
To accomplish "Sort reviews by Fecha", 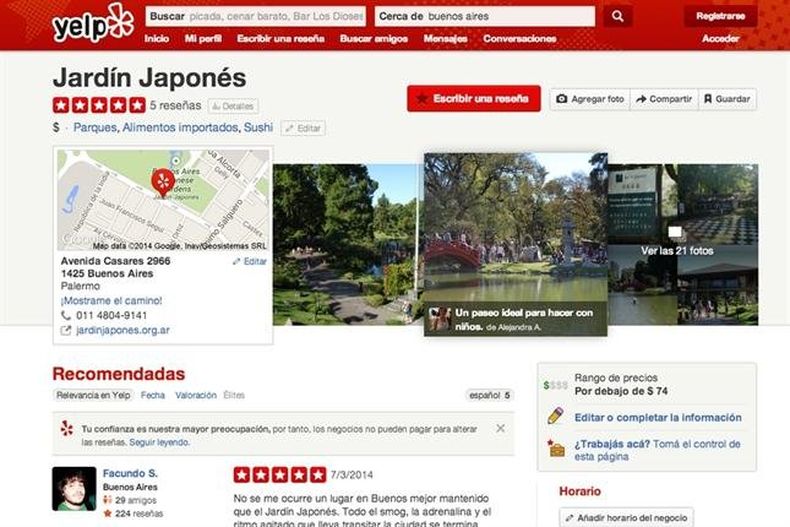I will (x=153, y=395).
